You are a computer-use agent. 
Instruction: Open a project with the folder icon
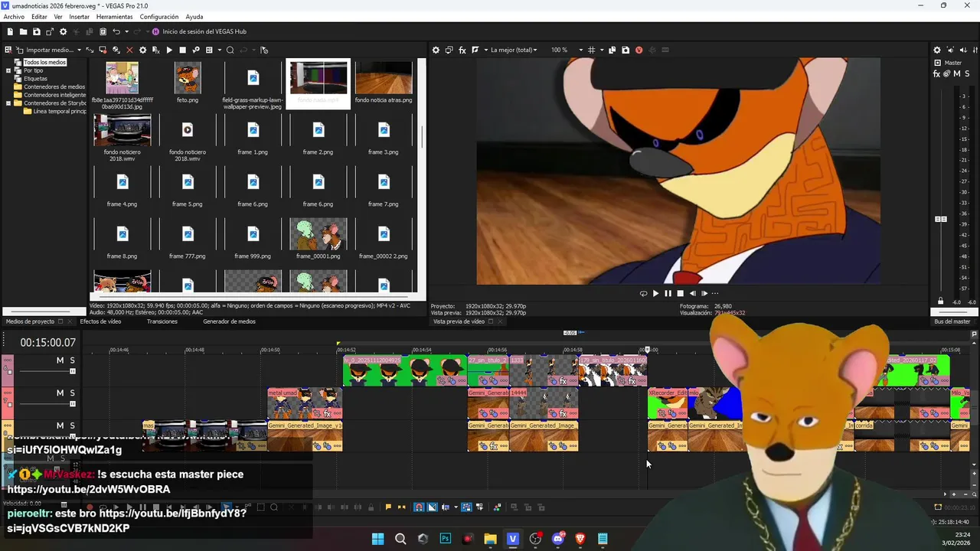click(23, 31)
